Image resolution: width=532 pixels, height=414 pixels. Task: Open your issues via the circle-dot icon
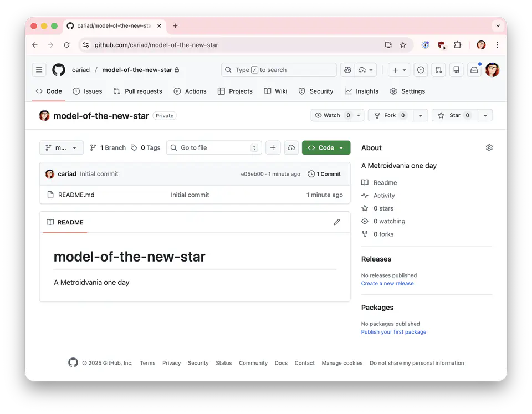[x=421, y=70]
